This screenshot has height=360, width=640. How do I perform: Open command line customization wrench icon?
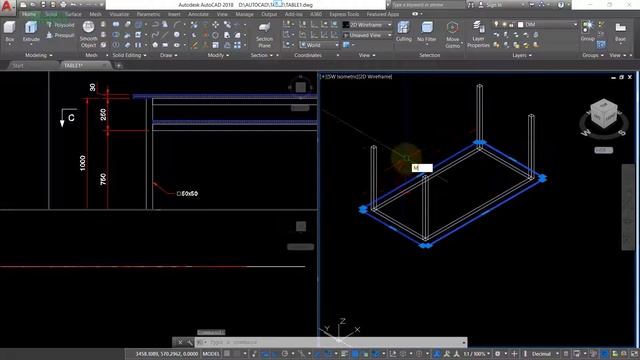190,342
